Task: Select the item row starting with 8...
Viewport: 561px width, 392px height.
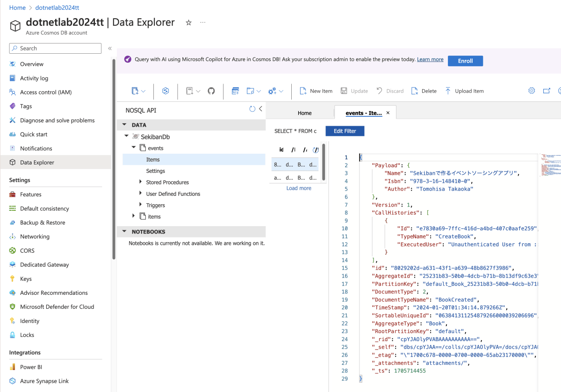Action: (x=295, y=164)
